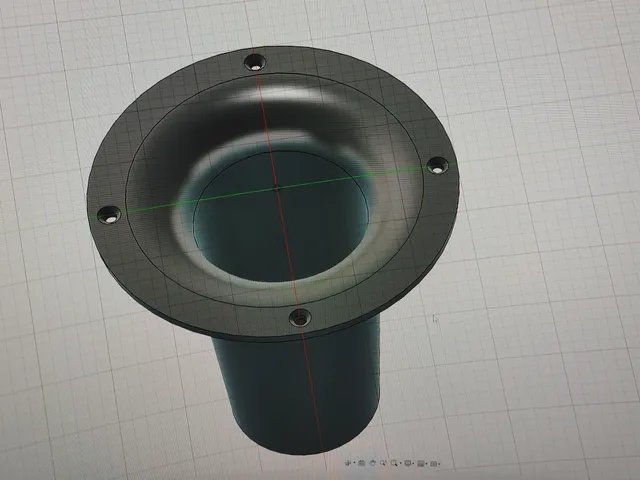Open Grid and Snaps settings icon
Screen dimensions: 640x480
coord(421,464)
